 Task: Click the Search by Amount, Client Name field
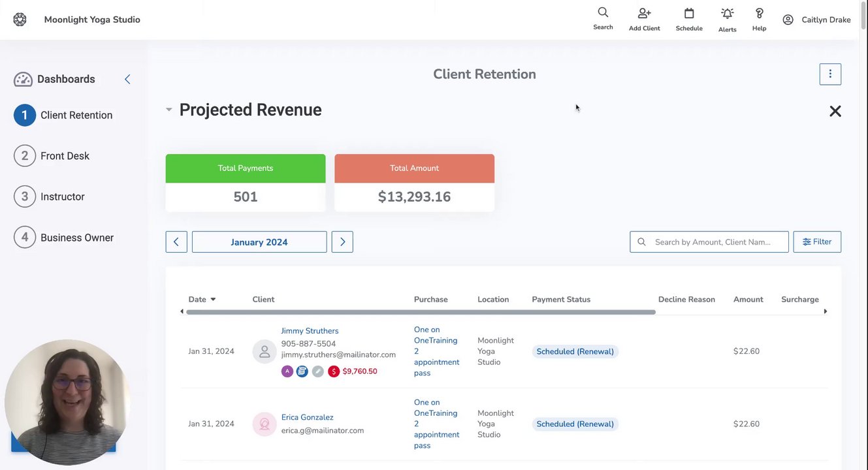point(715,242)
